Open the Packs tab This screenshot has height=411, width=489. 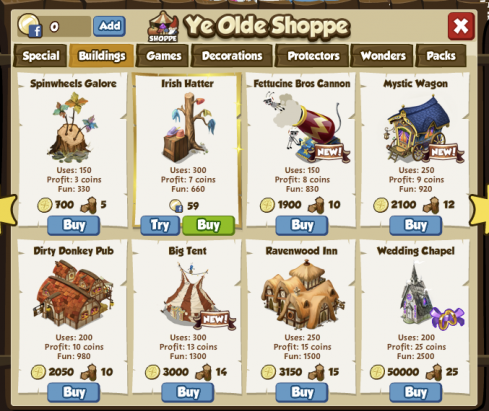[x=441, y=56]
